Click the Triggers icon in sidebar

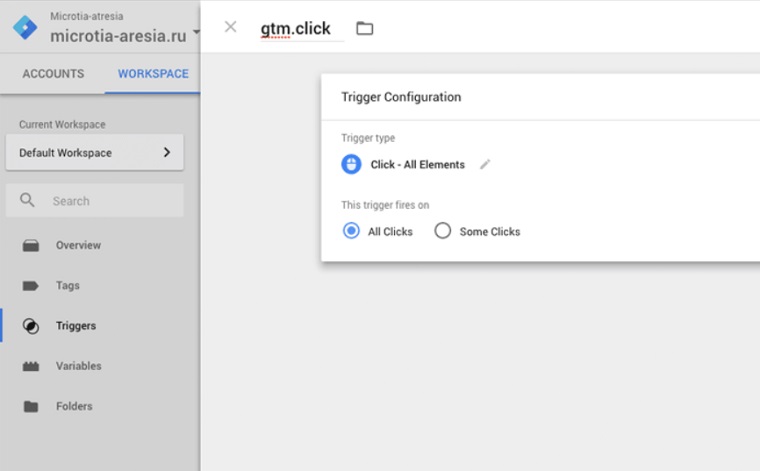(31, 326)
